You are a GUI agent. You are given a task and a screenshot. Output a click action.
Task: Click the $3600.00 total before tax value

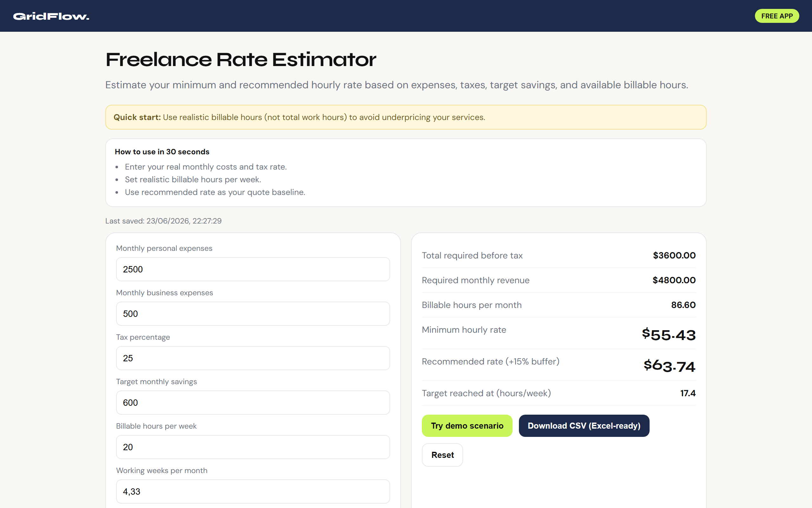point(674,255)
